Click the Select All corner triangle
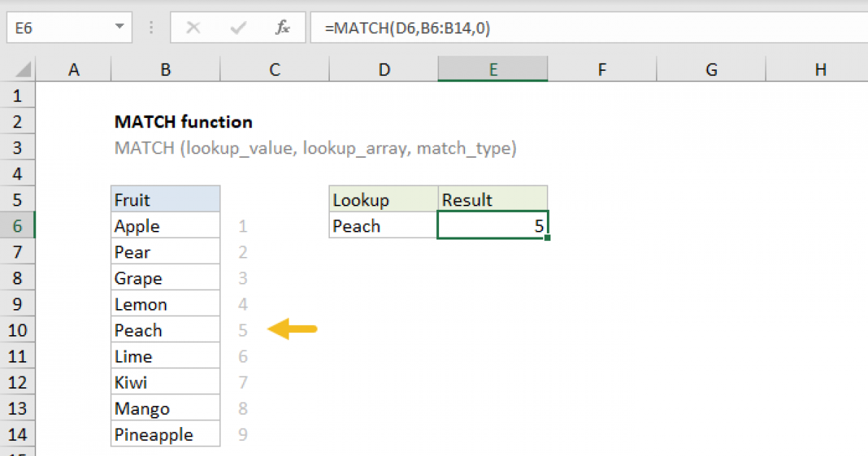 coord(23,69)
